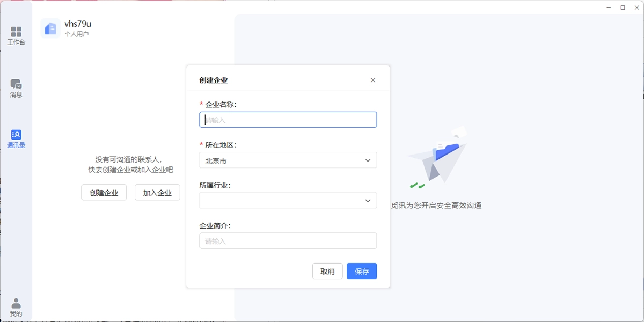
Task: Open the 工作台 workspace panel
Action: point(16,35)
